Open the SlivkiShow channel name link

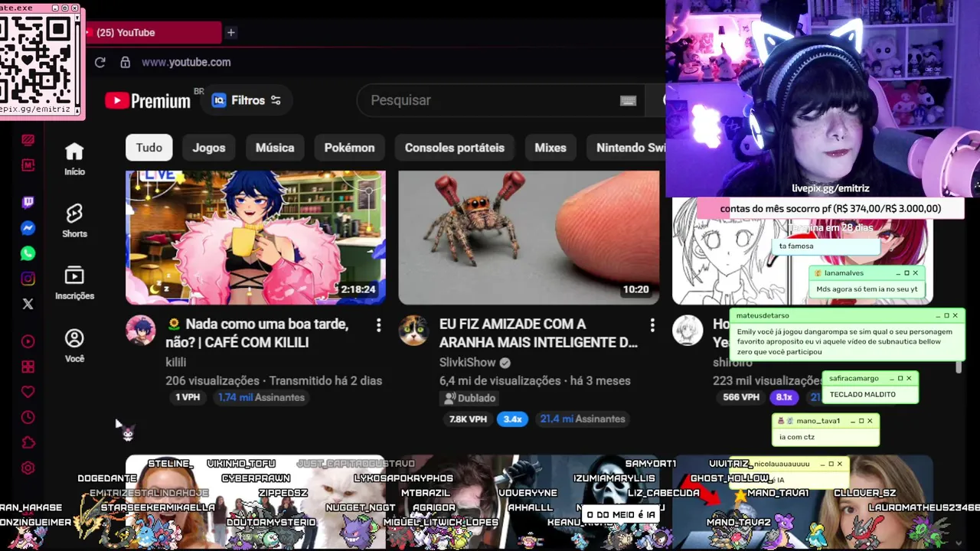click(x=468, y=362)
